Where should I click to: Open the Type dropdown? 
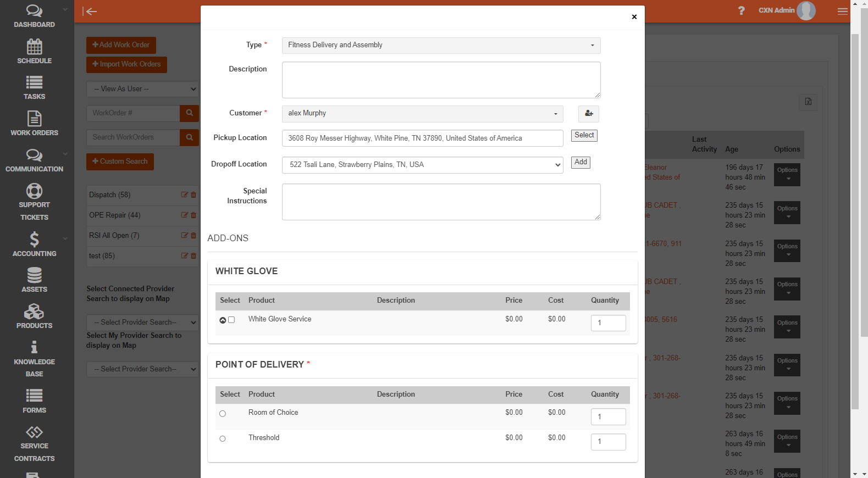[441, 45]
